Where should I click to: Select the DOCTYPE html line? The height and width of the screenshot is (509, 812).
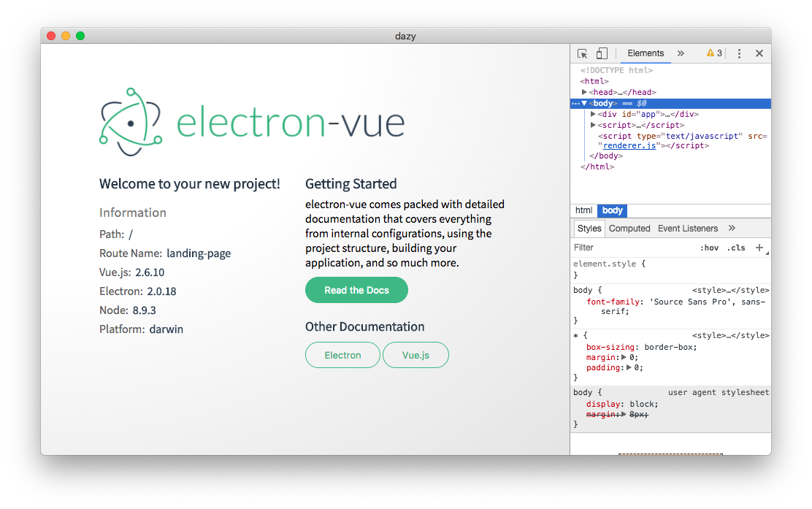point(616,70)
